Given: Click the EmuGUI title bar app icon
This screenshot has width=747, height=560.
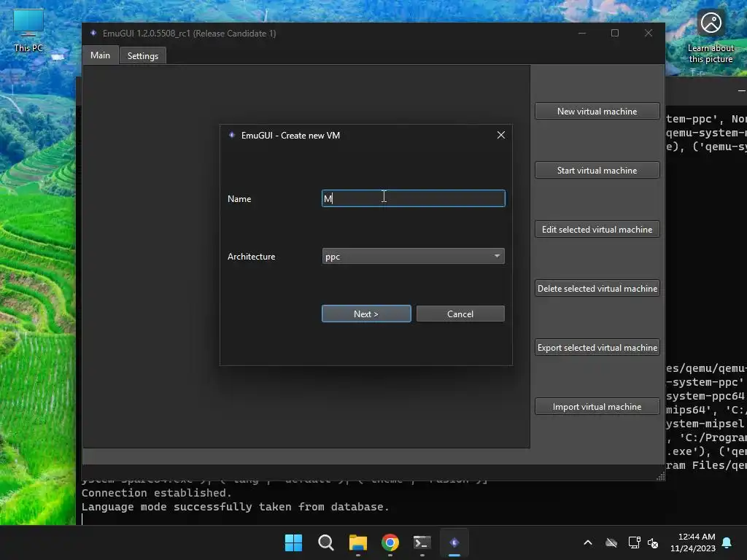Looking at the screenshot, I should click(x=93, y=33).
